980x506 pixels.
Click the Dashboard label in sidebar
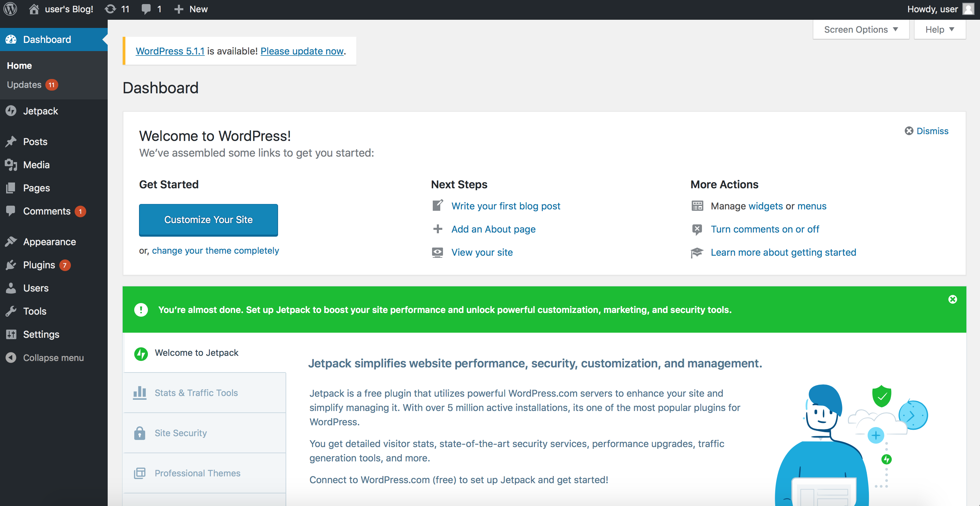tap(47, 39)
